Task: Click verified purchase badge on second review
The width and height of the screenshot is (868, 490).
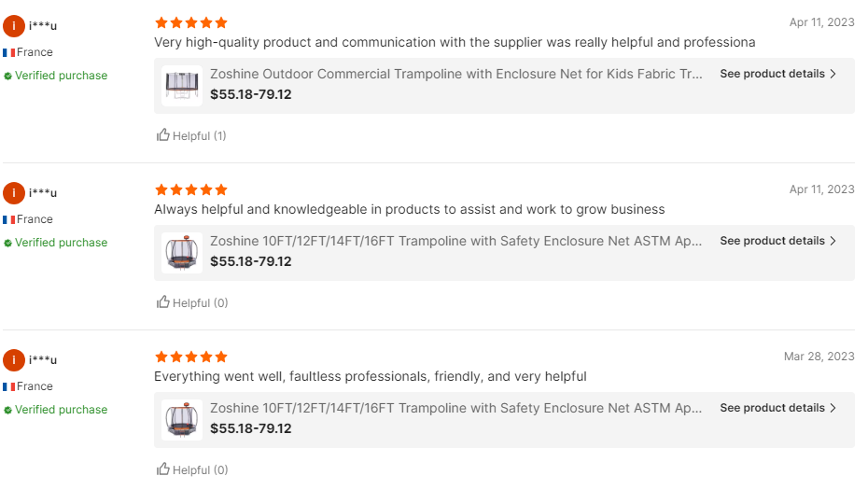Action: click(x=55, y=243)
